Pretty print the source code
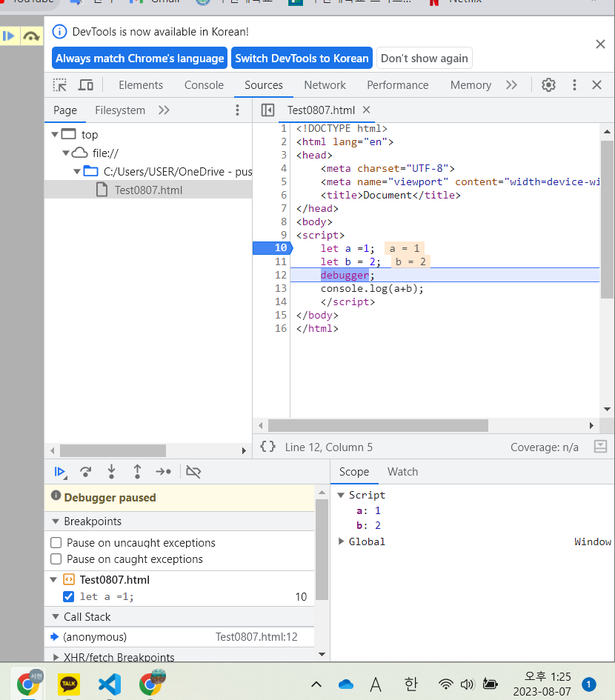The width and height of the screenshot is (615, 700). [267, 447]
